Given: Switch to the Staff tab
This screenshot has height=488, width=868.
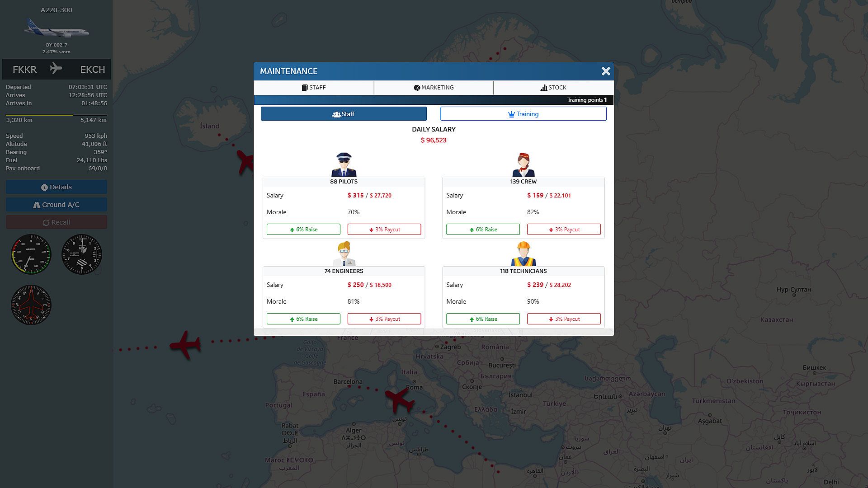Looking at the screenshot, I should 314,88.
